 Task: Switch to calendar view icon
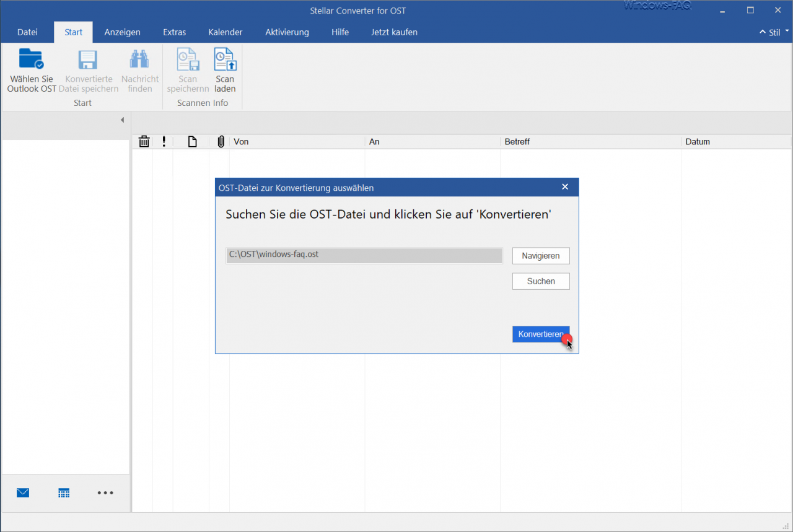(x=64, y=493)
